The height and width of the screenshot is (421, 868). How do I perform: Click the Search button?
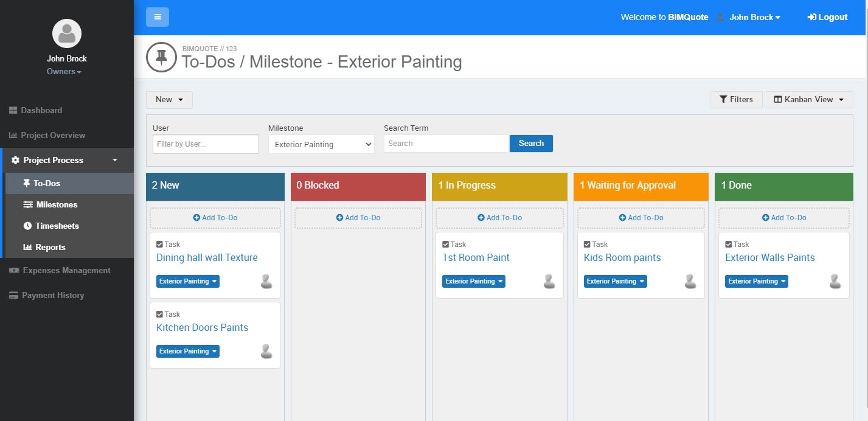click(x=531, y=144)
